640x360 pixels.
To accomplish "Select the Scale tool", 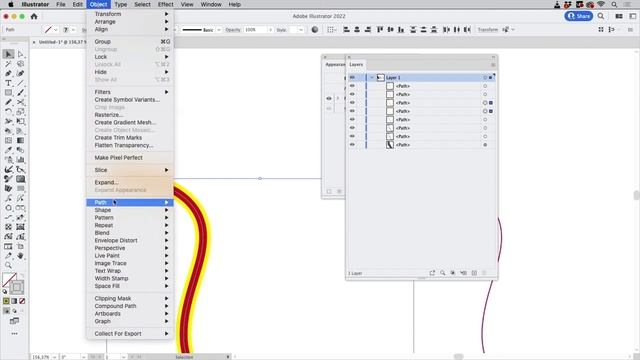I will pos(20,111).
